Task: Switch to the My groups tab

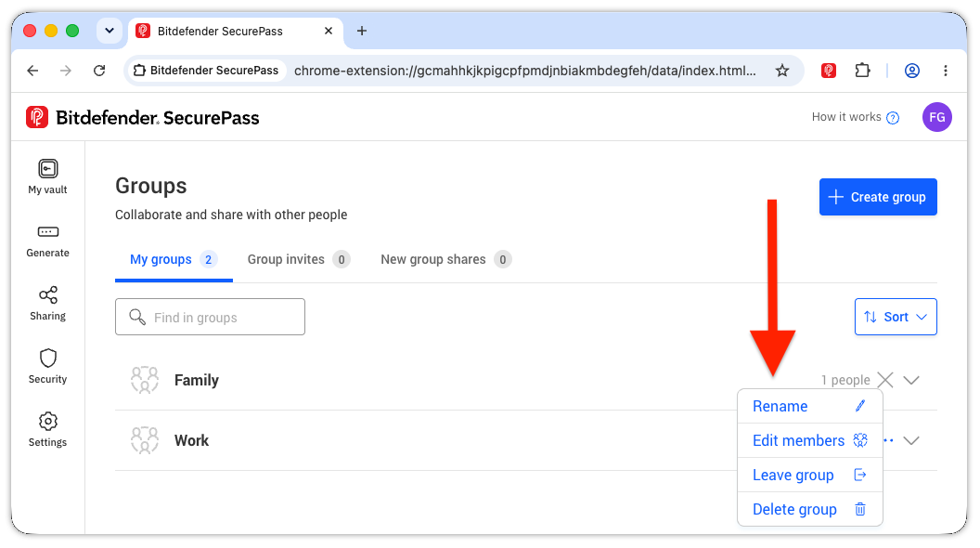Action: 174,260
